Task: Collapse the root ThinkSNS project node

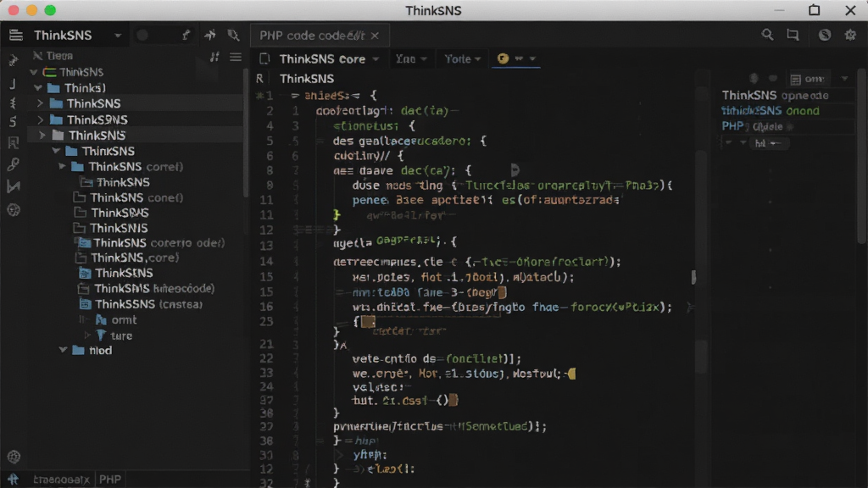Action: 34,72
